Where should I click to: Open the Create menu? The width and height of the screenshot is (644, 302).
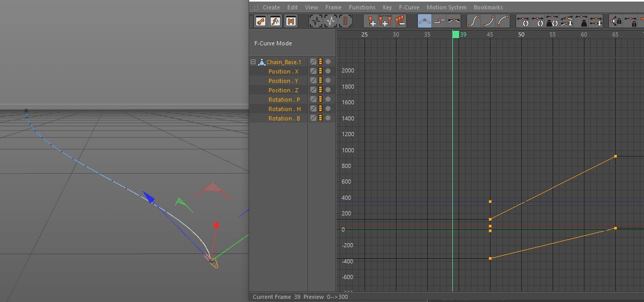[271, 7]
